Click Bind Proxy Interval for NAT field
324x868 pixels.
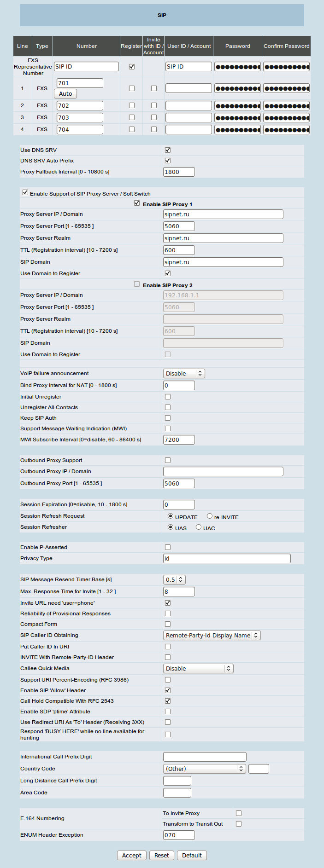[179, 386]
